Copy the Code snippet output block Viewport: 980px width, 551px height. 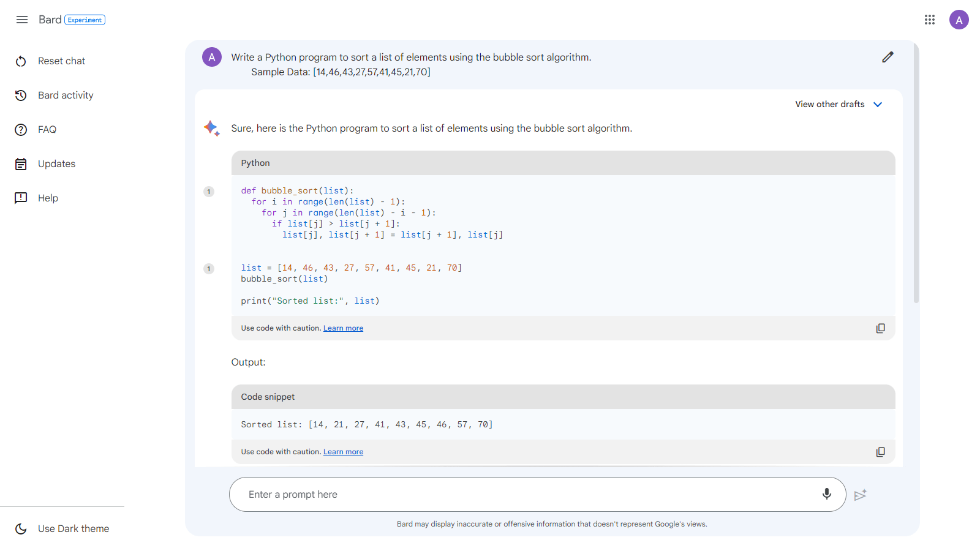(x=880, y=452)
